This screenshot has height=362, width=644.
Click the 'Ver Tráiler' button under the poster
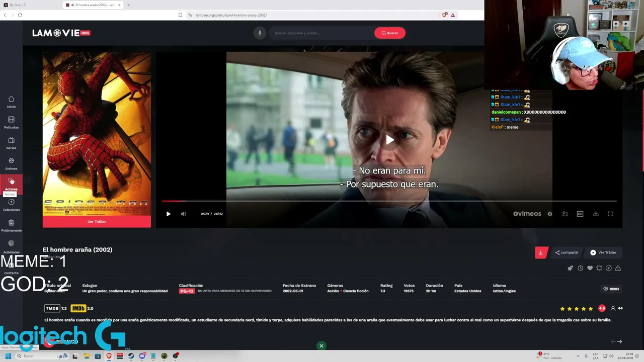click(97, 222)
